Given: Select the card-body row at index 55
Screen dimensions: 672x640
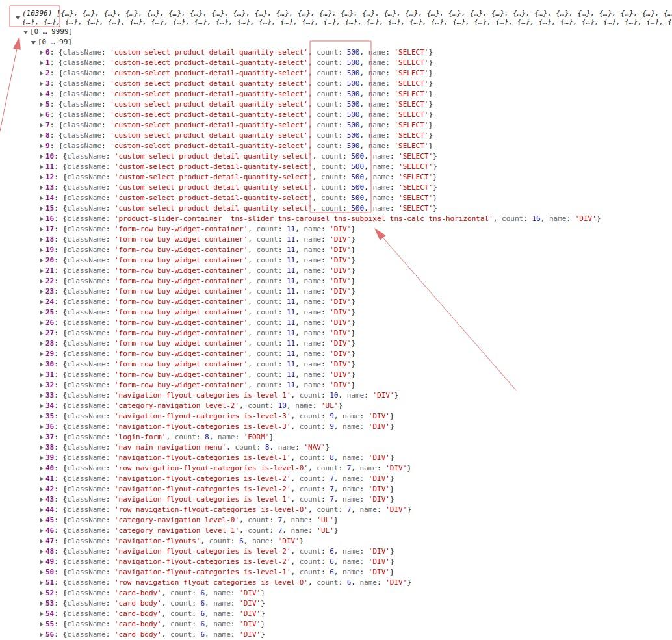Looking at the screenshot, I should tap(155, 624).
